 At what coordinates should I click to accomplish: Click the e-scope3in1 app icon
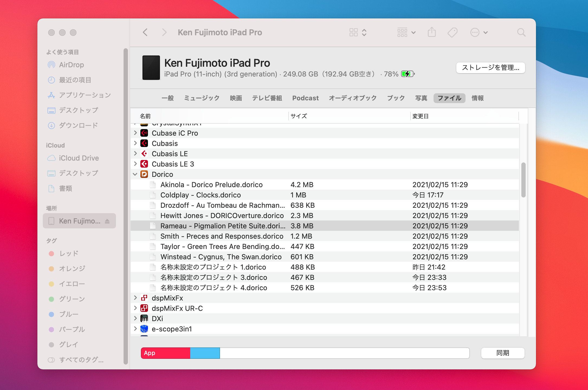tap(144, 329)
